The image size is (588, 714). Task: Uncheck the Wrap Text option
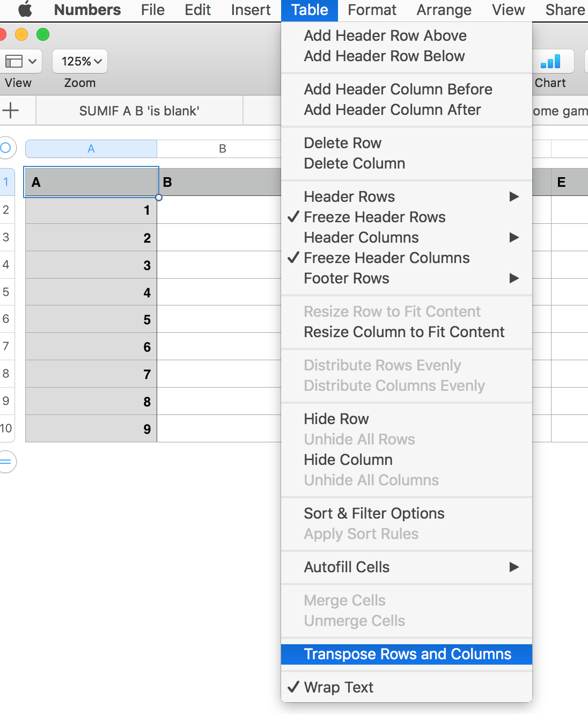click(x=339, y=687)
